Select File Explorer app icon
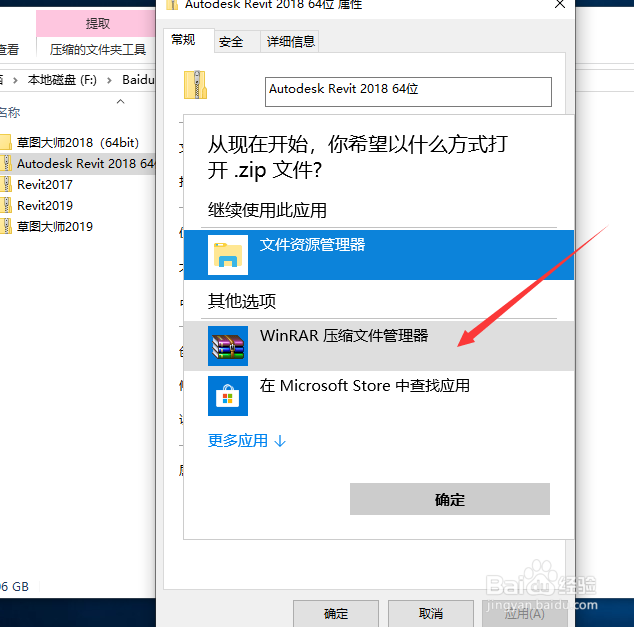This screenshot has height=627, width=634. point(228,255)
